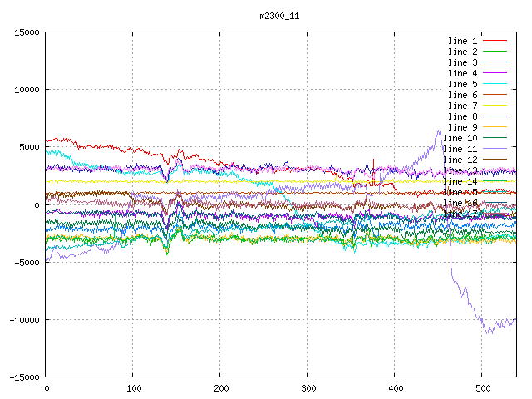Screen dimensions: 532x399
Task: Click the brown sample beside line 6
Action: point(495,95)
